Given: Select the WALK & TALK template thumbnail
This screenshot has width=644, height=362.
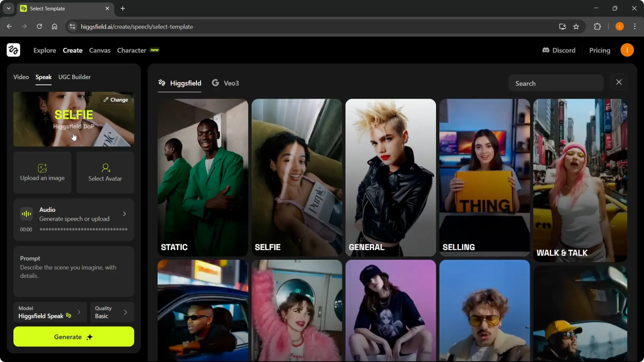Looking at the screenshot, I should pyautogui.click(x=580, y=180).
